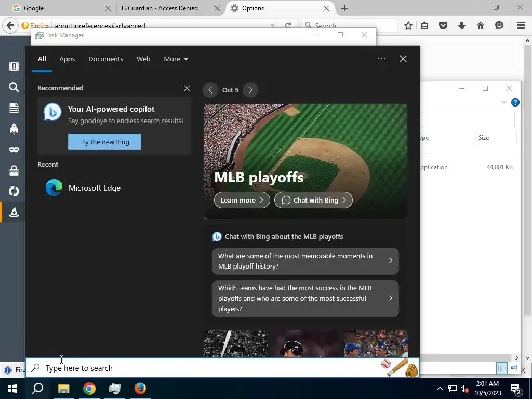Open Google Chrome from taskbar

pyautogui.click(x=89, y=389)
